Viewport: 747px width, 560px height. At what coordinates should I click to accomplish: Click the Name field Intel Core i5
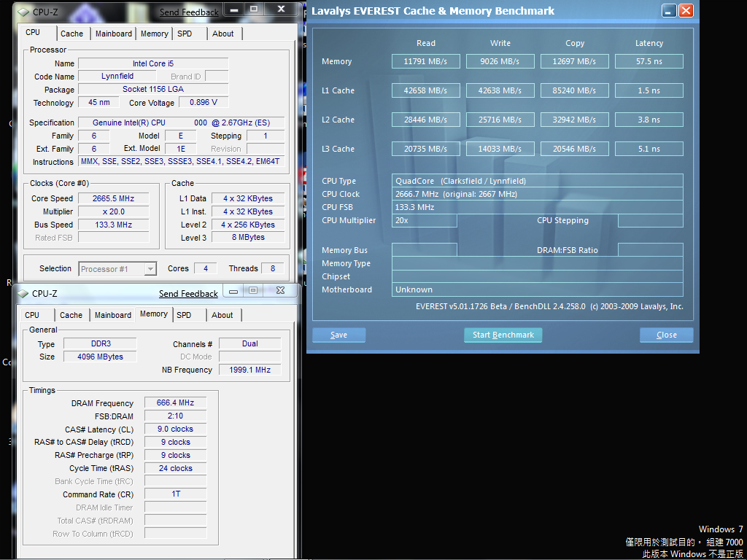click(153, 63)
